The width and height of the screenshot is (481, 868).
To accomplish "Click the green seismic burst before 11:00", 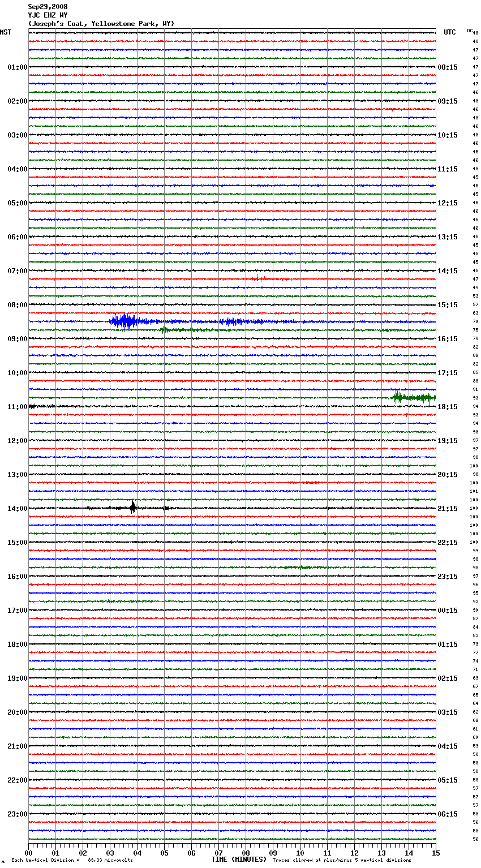I will (x=413, y=398).
